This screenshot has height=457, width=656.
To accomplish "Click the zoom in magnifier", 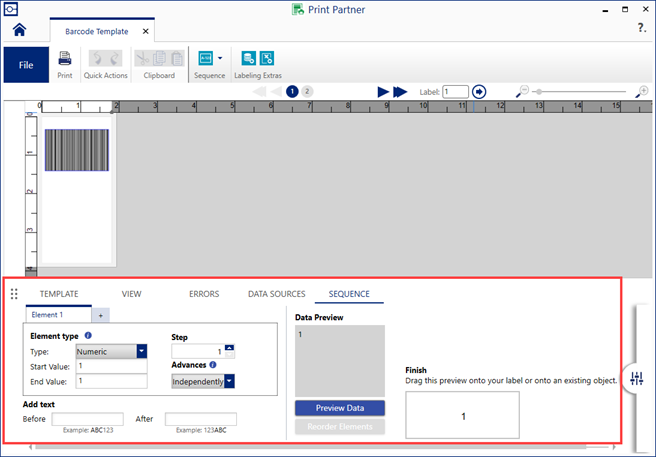I will coord(641,91).
